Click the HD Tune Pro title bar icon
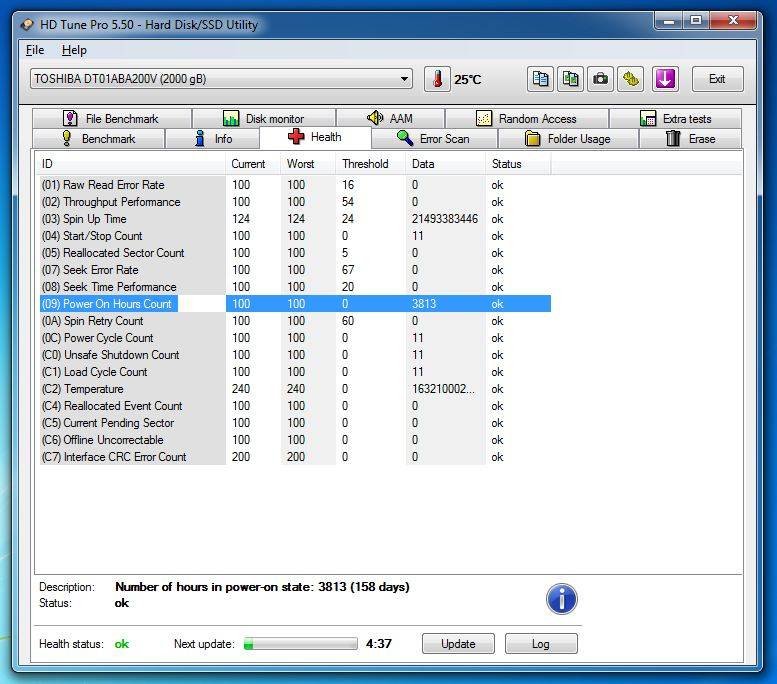The image size is (777, 684). click(x=28, y=24)
